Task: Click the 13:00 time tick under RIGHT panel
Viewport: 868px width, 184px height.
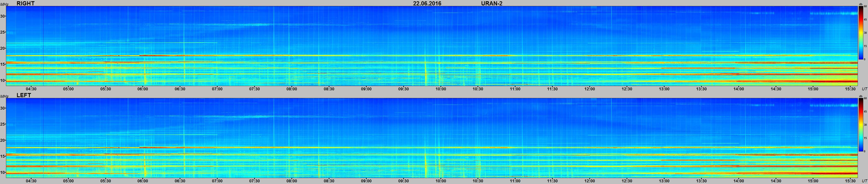Action: [x=664, y=89]
